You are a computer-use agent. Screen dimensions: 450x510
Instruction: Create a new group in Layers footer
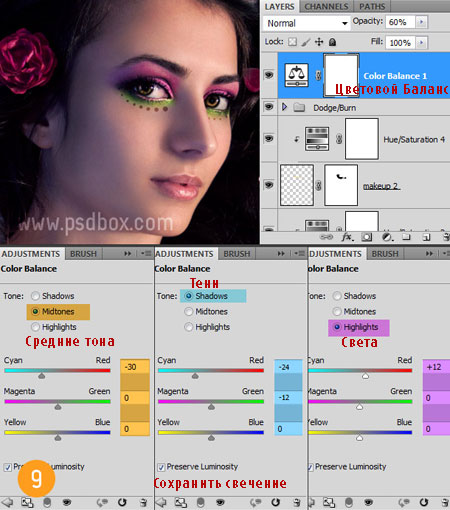[x=406, y=237]
